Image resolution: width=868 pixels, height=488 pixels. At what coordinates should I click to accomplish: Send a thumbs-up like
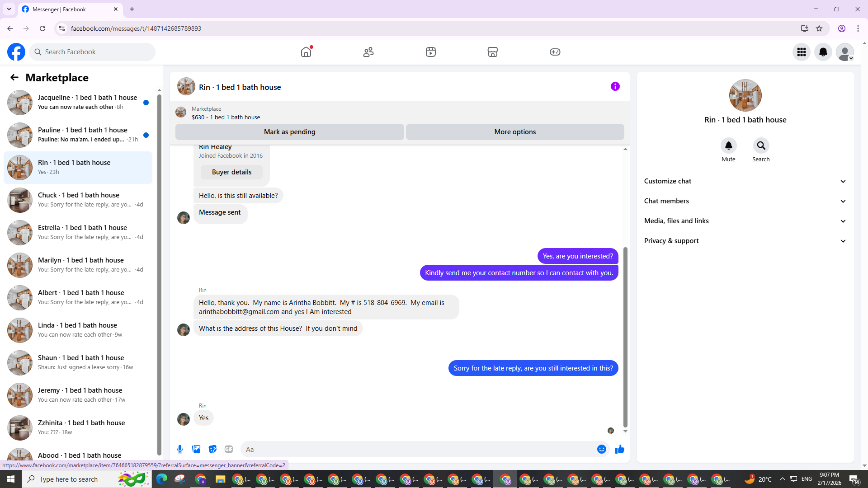[619, 449]
